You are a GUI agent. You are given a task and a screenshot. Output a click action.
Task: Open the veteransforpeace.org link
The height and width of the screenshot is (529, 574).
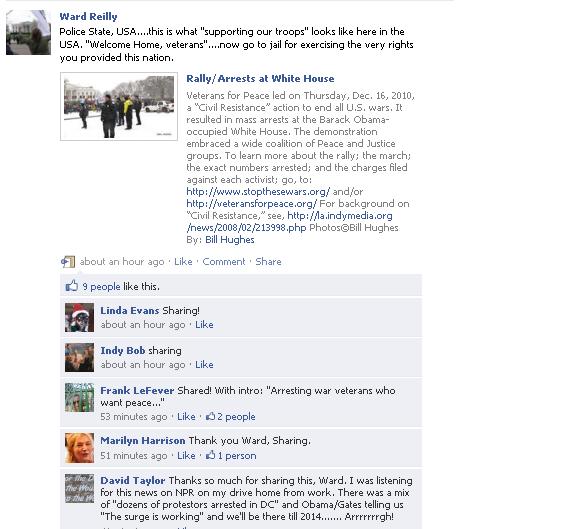[251, 204]
